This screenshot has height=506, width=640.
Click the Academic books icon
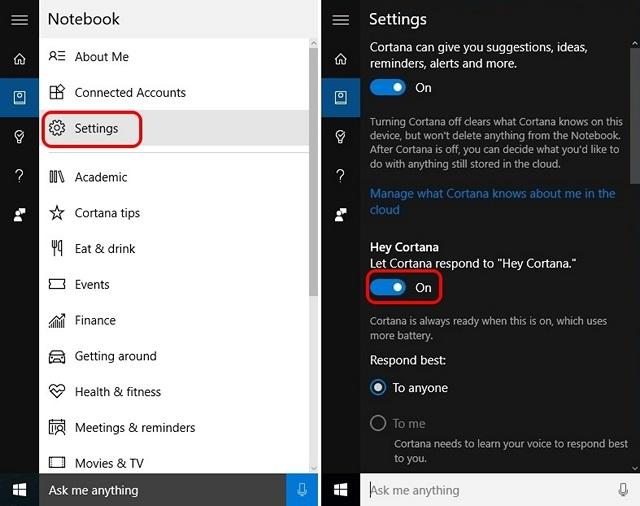(x=57, y=177)
